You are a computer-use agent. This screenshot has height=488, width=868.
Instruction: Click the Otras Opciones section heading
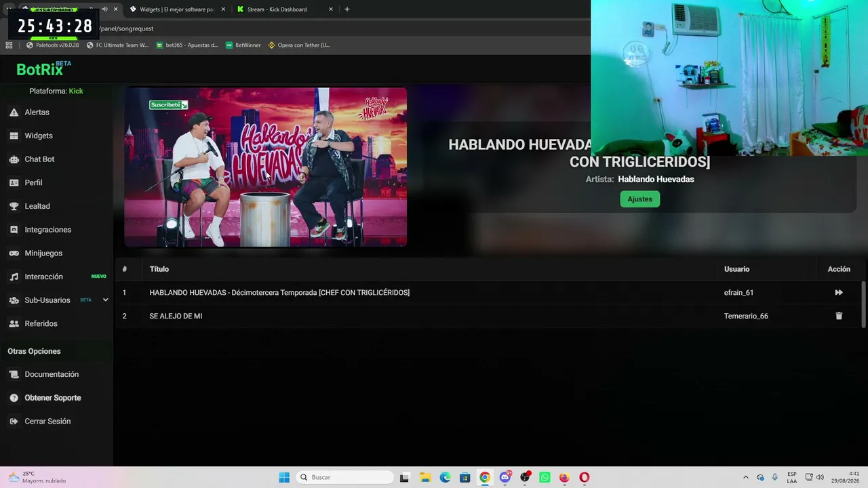click(x=34, y=351)
